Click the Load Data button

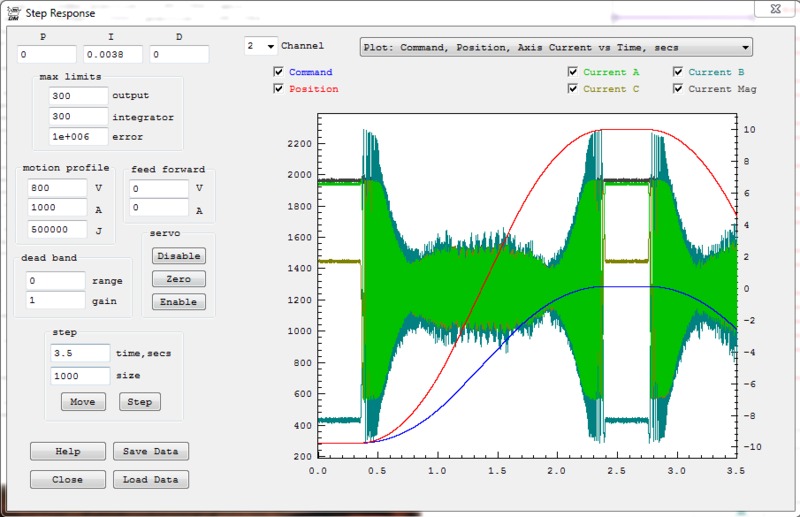tap(150, 479)
